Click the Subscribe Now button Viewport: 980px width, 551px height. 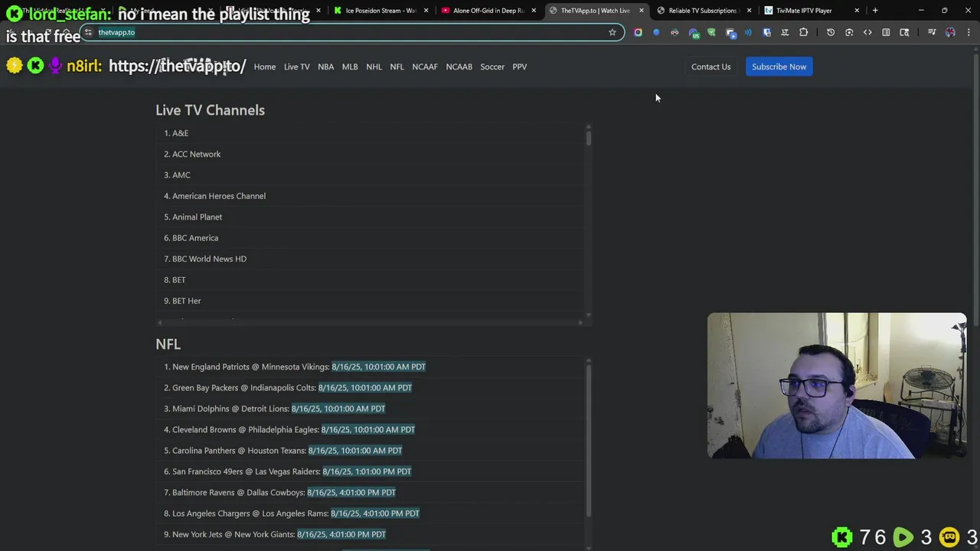(x=779, y=67)
